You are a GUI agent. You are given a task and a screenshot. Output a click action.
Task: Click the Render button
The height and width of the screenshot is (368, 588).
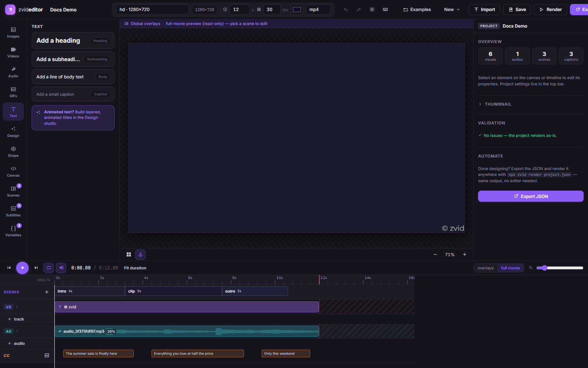tap(551, 10)
